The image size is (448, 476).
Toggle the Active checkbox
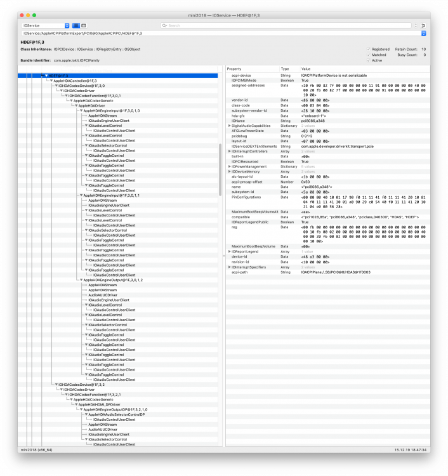[x=369, y=60]
